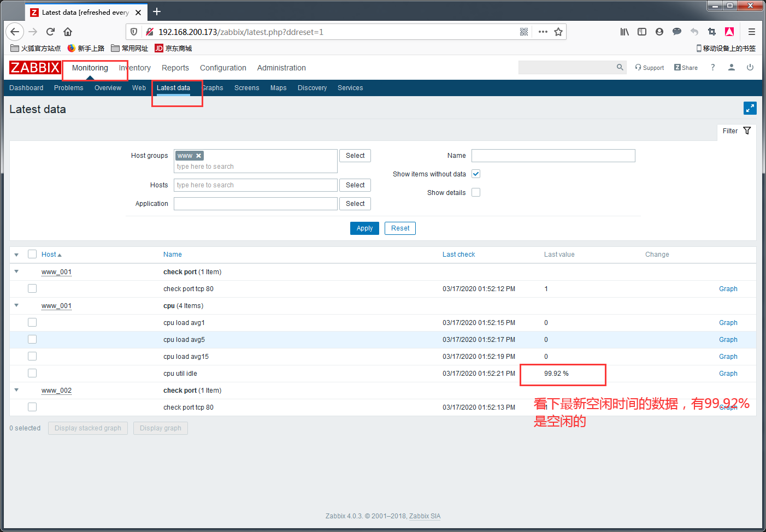Open the Monitoring menu

(90, 68)
